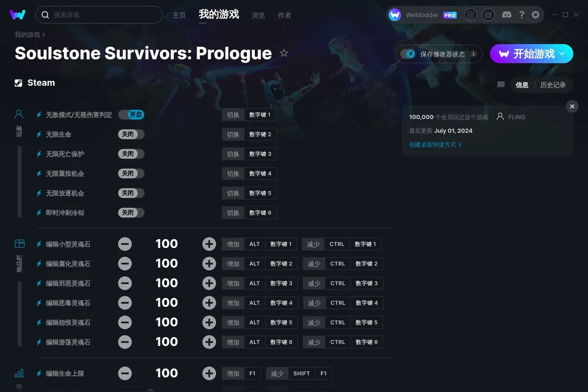
Task: Switch to the 浏览 tab
Action: (258, 15)
